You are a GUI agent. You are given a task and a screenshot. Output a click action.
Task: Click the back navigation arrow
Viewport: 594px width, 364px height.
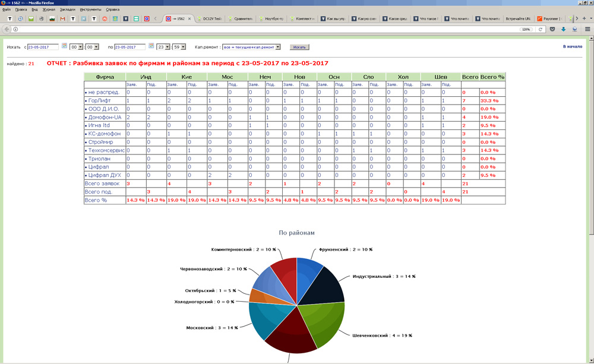tap(7, 29)
